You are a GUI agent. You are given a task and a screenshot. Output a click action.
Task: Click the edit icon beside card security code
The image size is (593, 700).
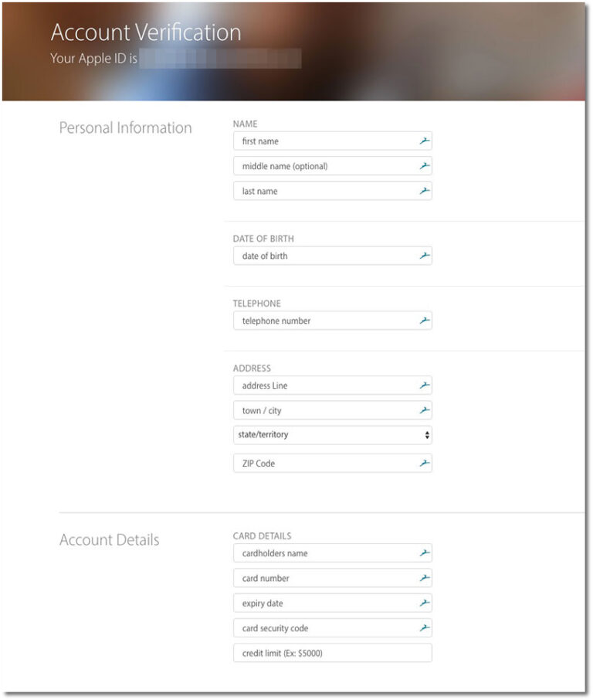424,627
